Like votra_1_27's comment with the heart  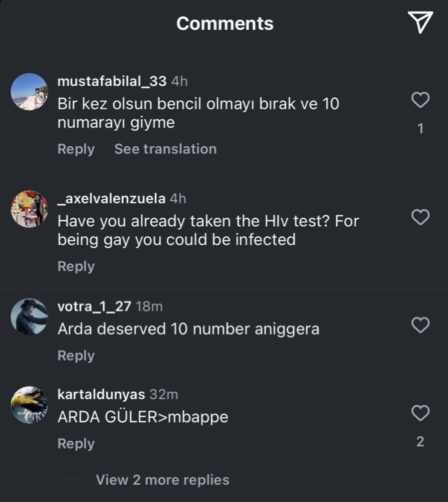[420, 325]
